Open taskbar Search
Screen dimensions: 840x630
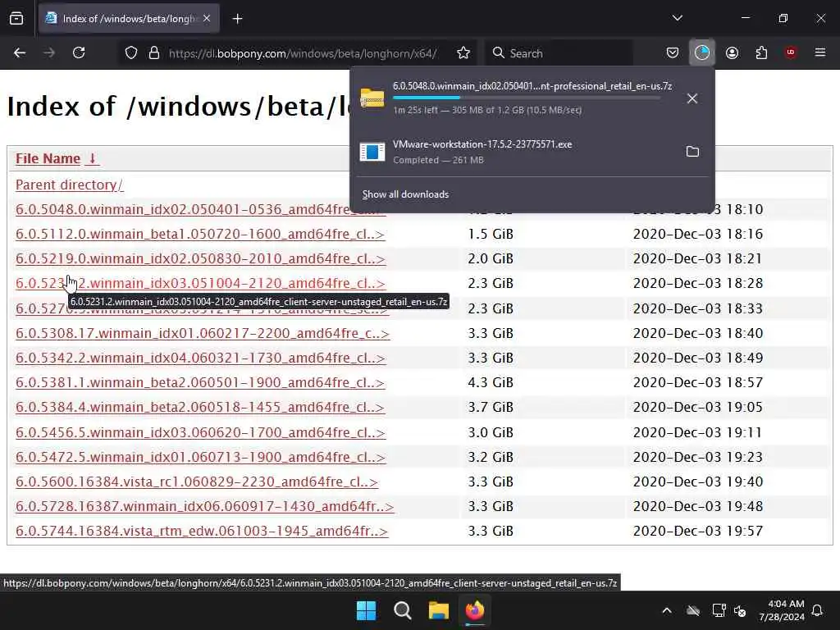[402, 610]
